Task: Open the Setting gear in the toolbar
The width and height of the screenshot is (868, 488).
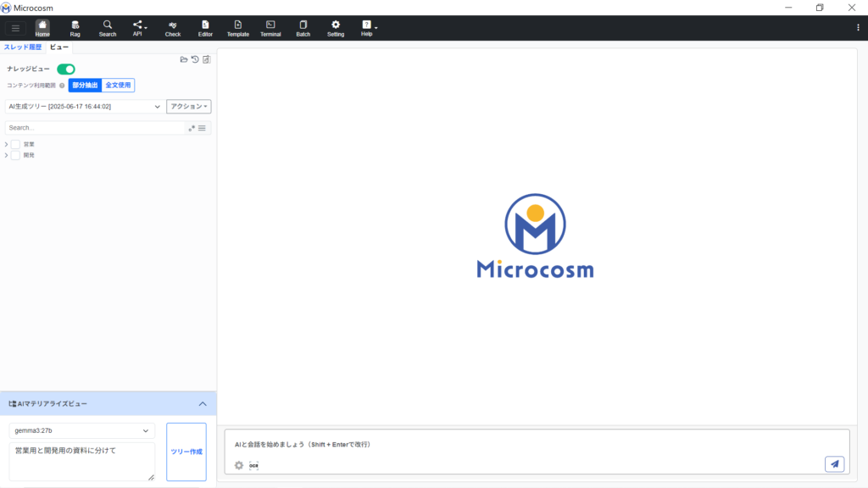Action: tap(336, 28)
